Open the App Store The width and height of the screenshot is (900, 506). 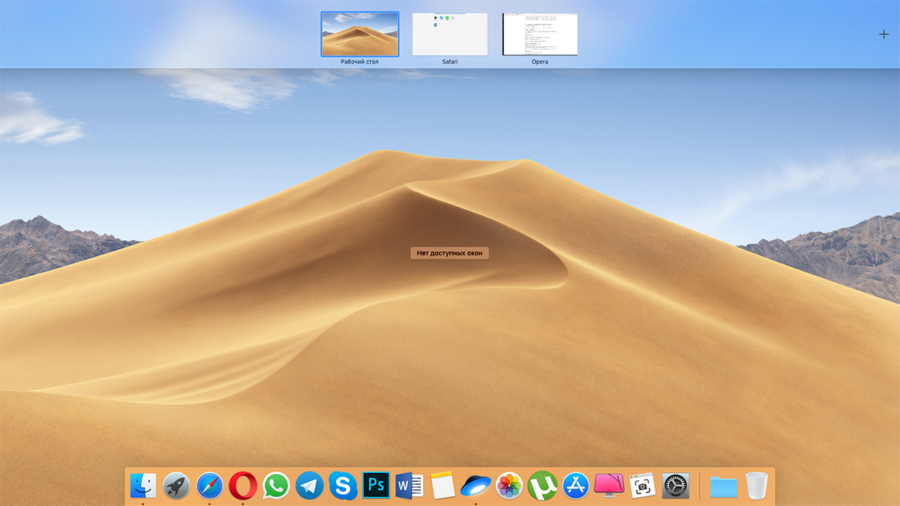click(x=575, y=486)
